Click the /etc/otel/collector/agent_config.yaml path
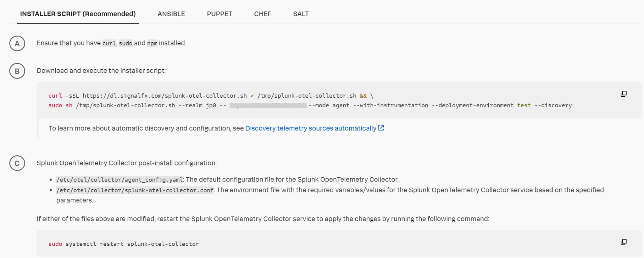This screenshot has height=258, width=644. (x=119, y=180)
